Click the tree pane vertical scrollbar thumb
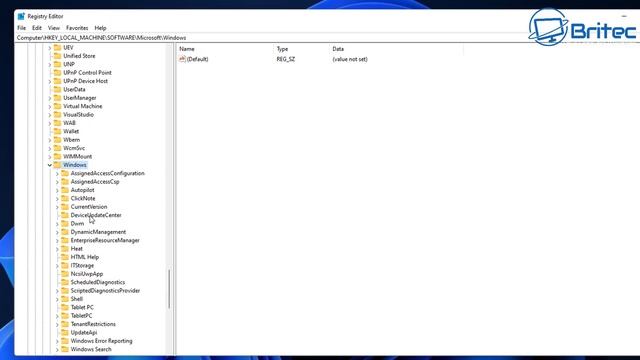640x360 pixels. pos(169,289)
